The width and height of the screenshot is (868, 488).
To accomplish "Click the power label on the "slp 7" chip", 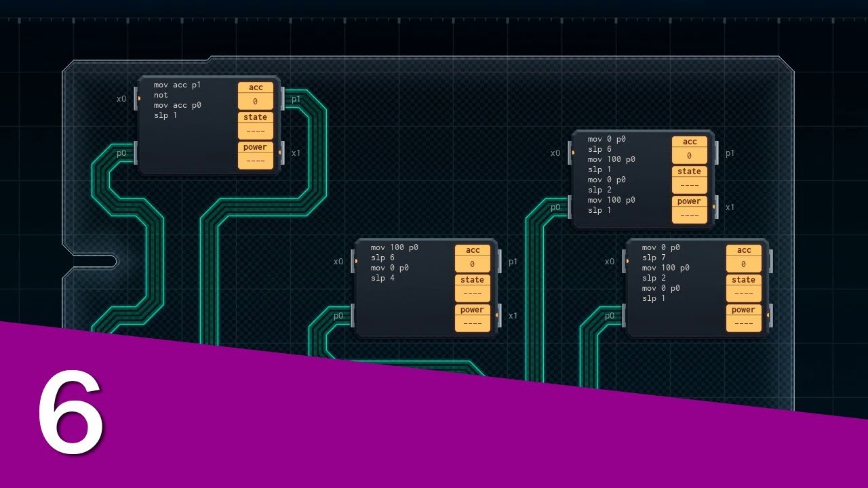I will [x=744, y=310].
